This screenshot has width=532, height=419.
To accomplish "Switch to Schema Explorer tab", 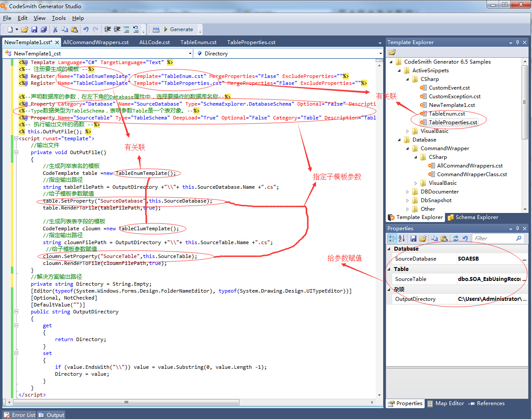I will coord(473,217).
